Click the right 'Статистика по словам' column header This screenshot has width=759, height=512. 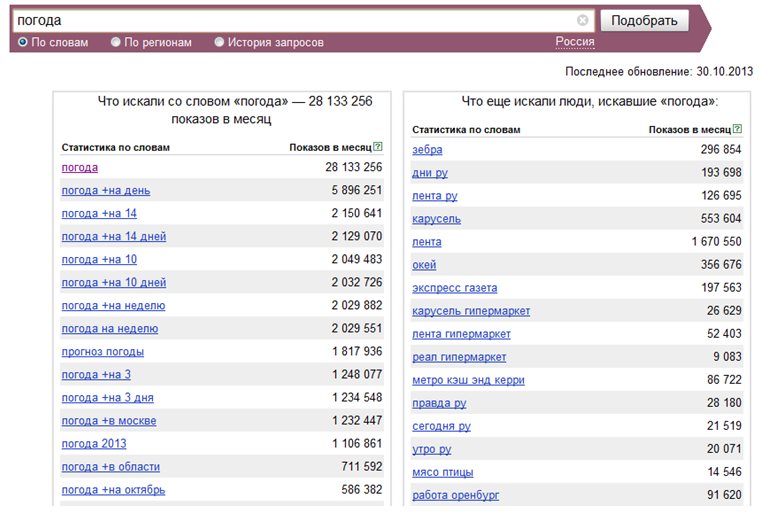coord(466,130)
